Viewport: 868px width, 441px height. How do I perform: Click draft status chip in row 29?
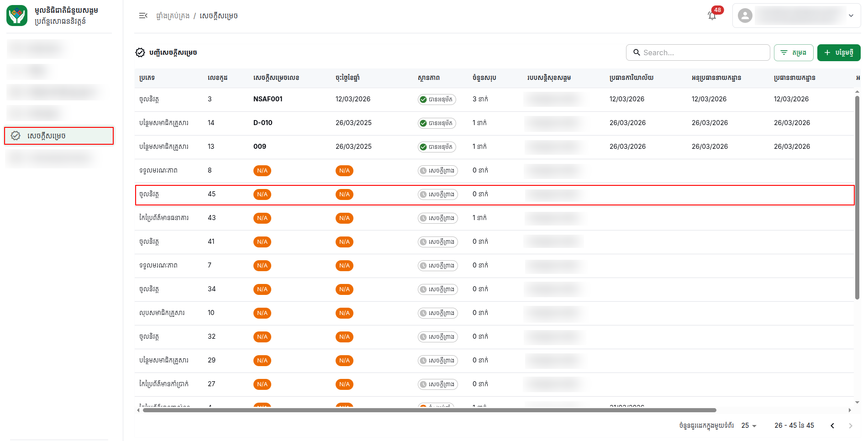[x=437, y=361]
